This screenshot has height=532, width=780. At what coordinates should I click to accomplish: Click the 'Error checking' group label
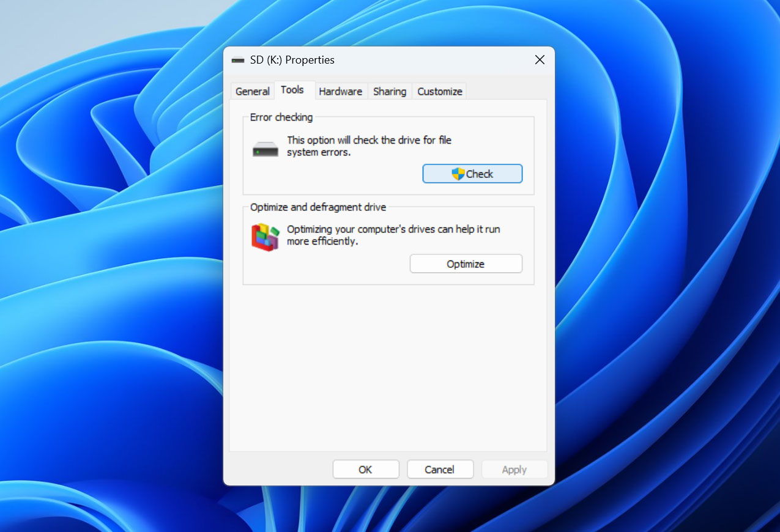pyautogui.click(x=281, y=117)
